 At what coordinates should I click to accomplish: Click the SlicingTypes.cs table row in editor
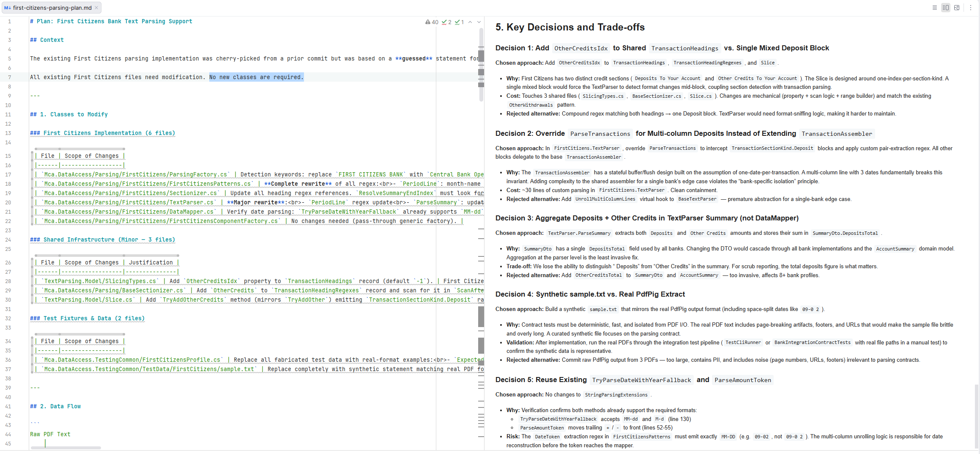click(259, 281)
